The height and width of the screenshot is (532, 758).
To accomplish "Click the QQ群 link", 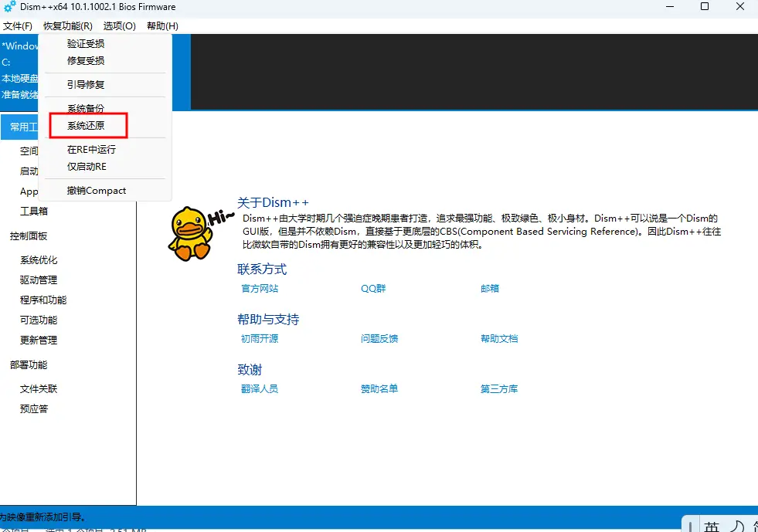I will tap(373, 289).
